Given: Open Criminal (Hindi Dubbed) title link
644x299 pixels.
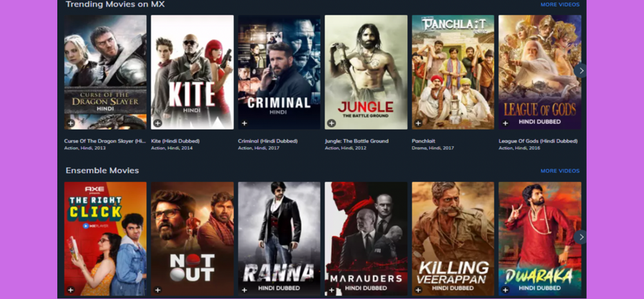Looking at the screenshot, I should [268, 141].
